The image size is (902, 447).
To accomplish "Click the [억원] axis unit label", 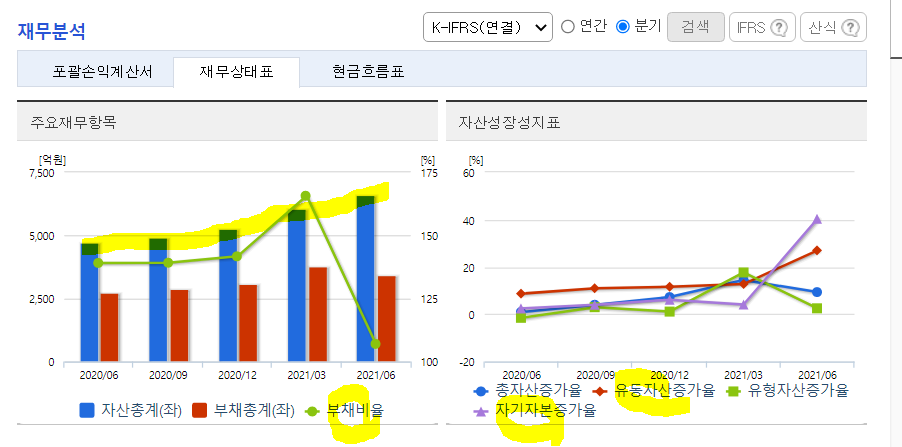I will pos(52,160).
